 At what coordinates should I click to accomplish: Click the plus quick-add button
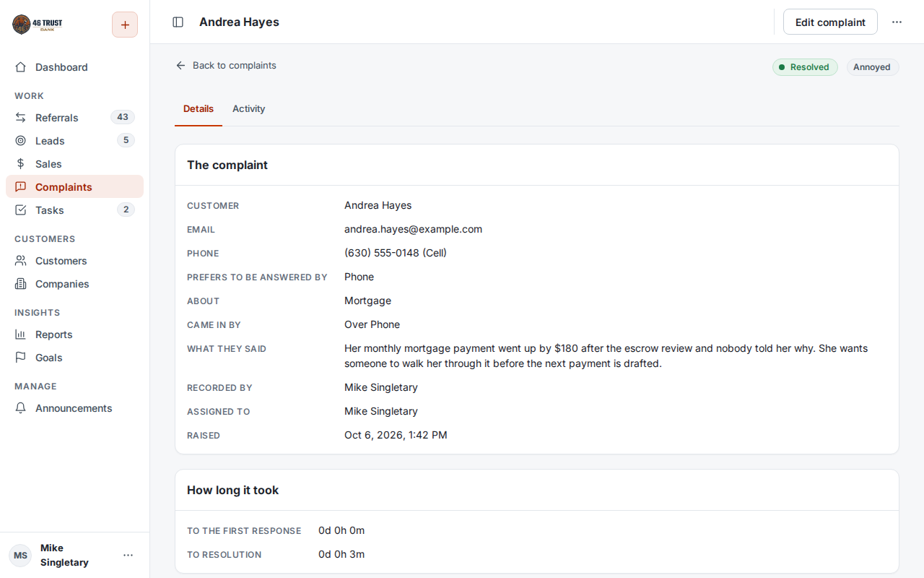tap(125, 25)
